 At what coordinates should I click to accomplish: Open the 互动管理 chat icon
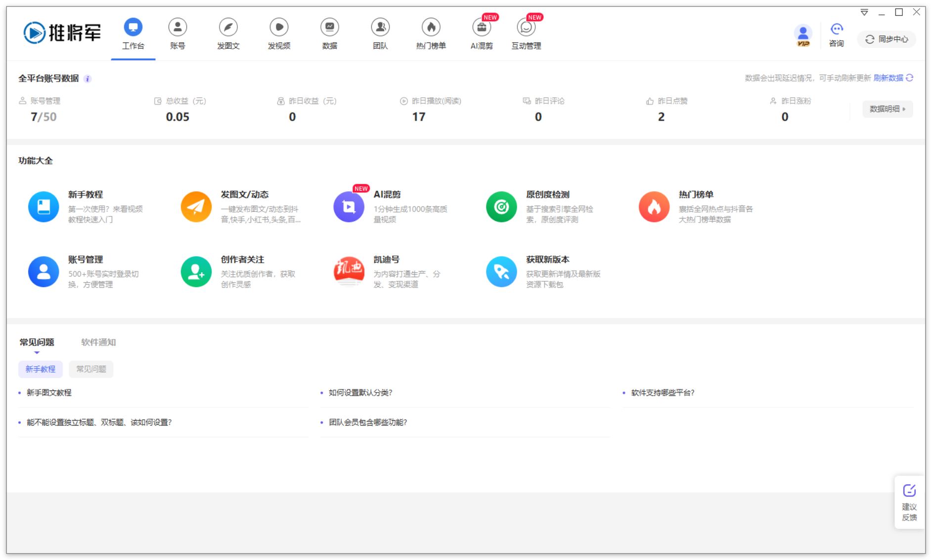pos(526,27)
